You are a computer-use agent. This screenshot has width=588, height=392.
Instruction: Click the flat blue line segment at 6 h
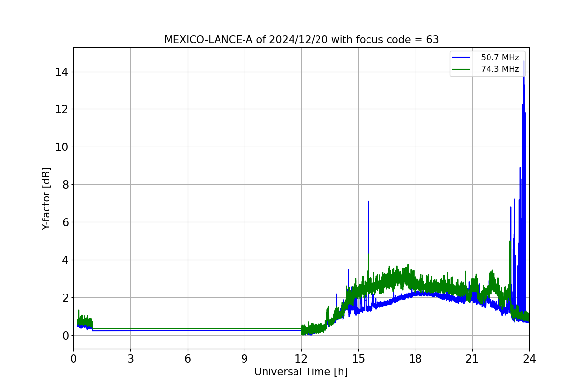188,330
